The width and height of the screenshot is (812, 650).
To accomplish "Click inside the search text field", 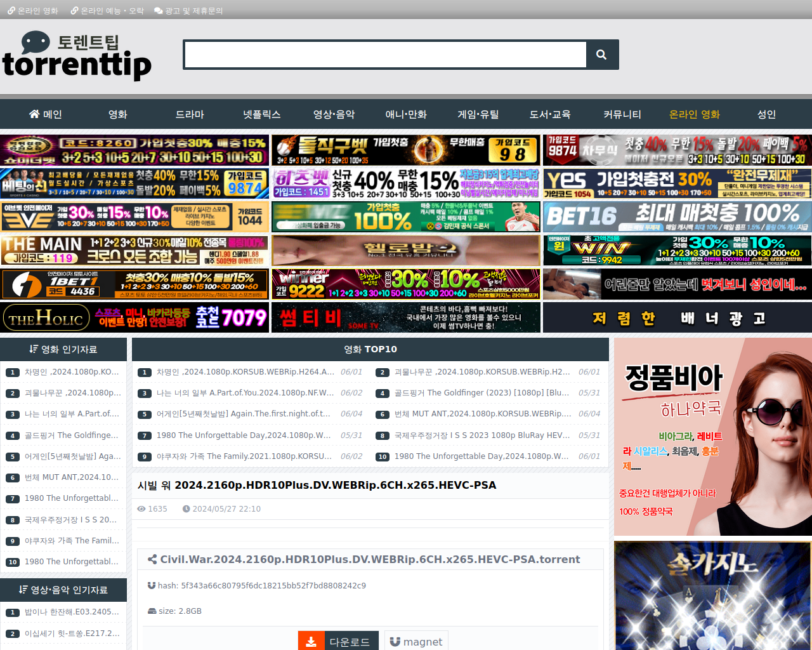I will [x=385, y=55].
